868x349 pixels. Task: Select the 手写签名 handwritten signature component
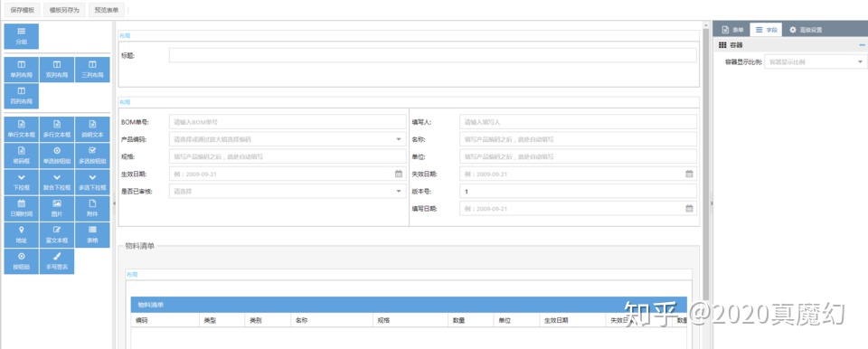point(56,261)
